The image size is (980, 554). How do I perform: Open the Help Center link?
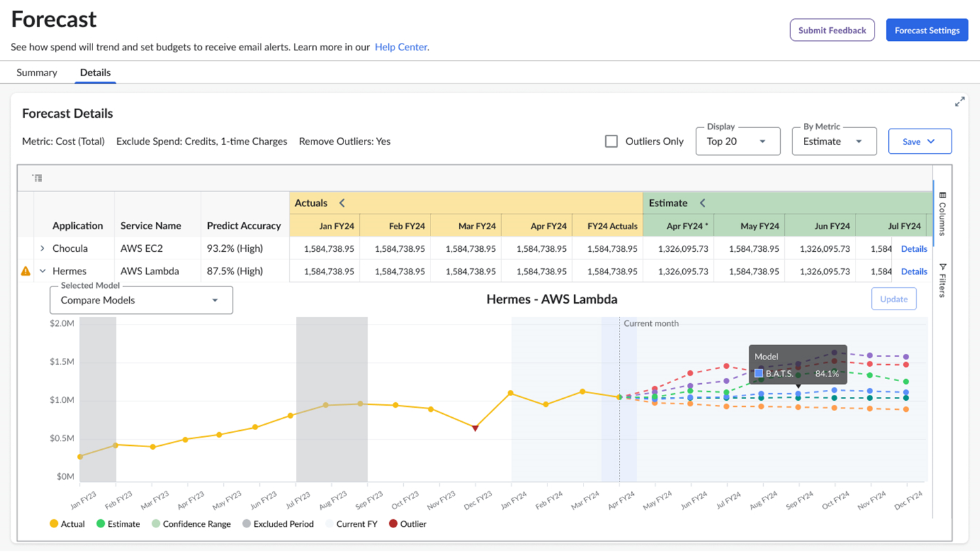tap(401, 47)
